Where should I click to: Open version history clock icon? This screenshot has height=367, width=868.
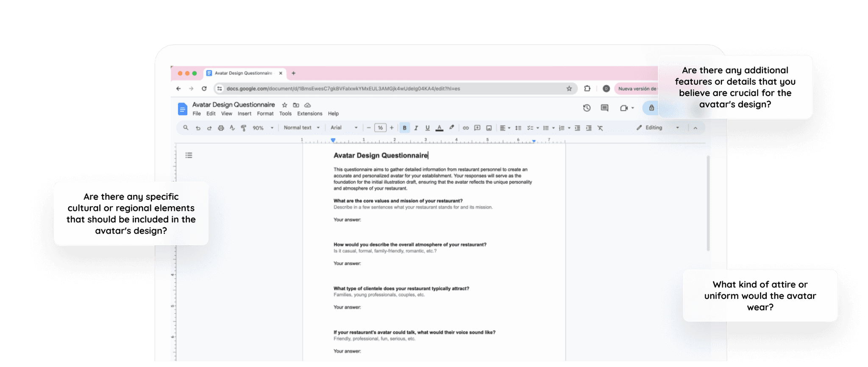(587, 108)
